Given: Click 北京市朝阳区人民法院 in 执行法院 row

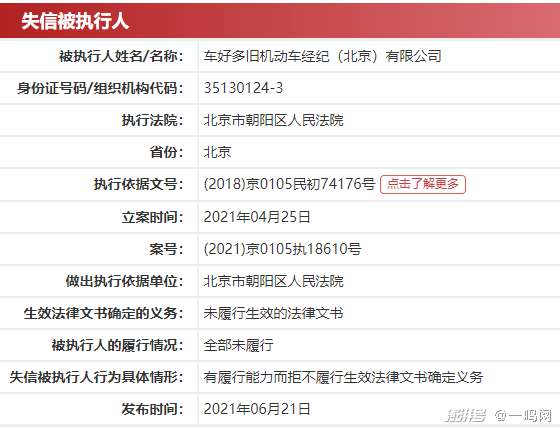Looking at the screenshot, I should [274, 120].
